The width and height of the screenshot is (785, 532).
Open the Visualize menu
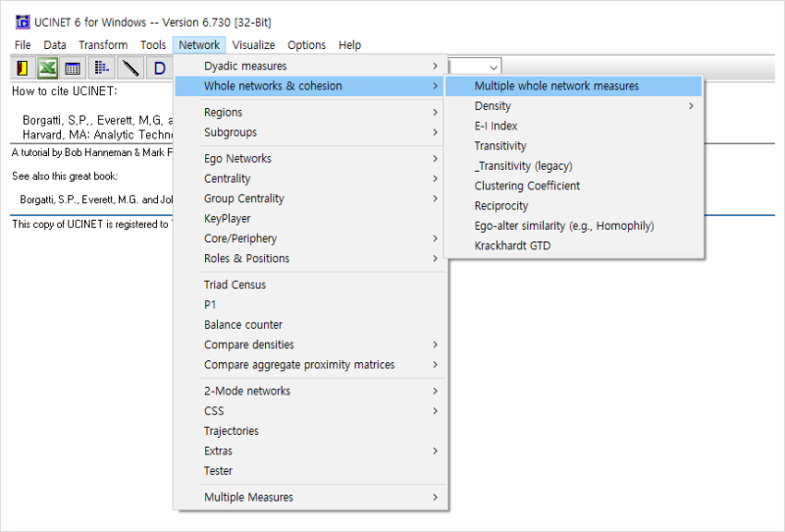click(x=253, y=45)
